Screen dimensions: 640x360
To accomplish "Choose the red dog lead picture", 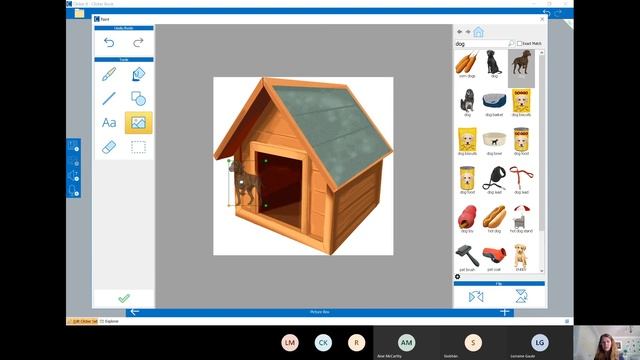I will point(521,180).
